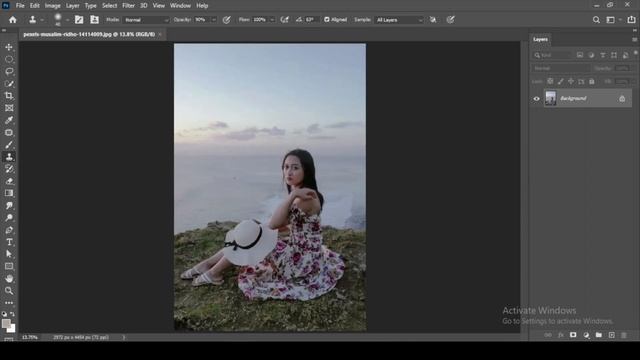Select the Hand tool

pyautogui.click(x=9, y=279)
